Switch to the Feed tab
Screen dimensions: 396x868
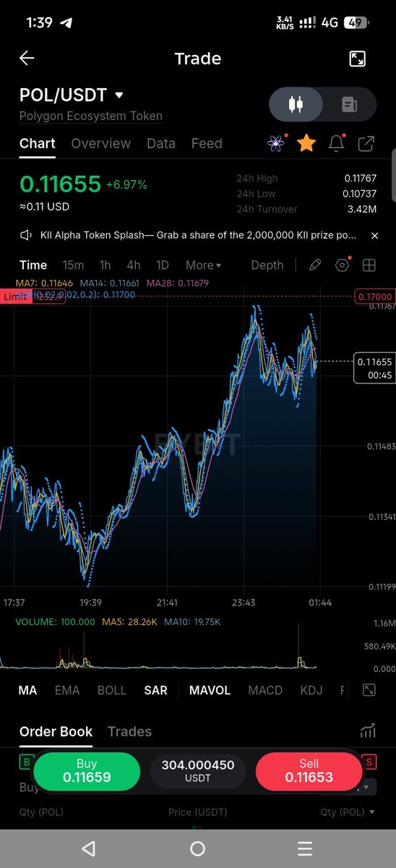point(207,143)
